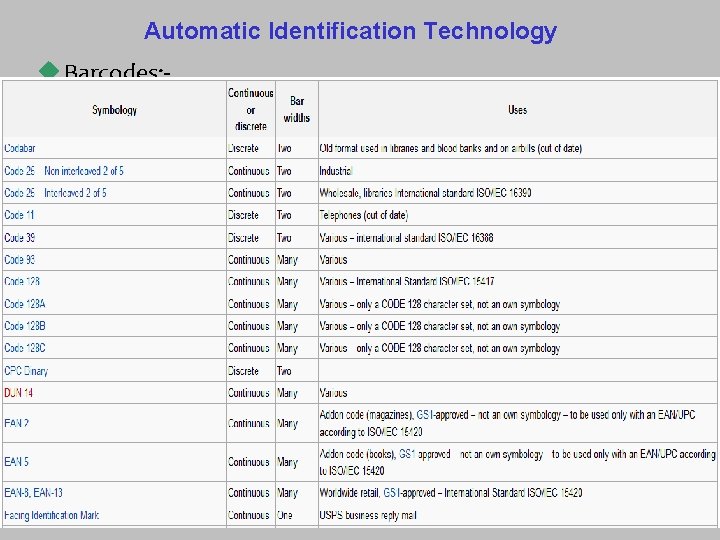
Task: Open the Code 39 link
Action: 19,237
